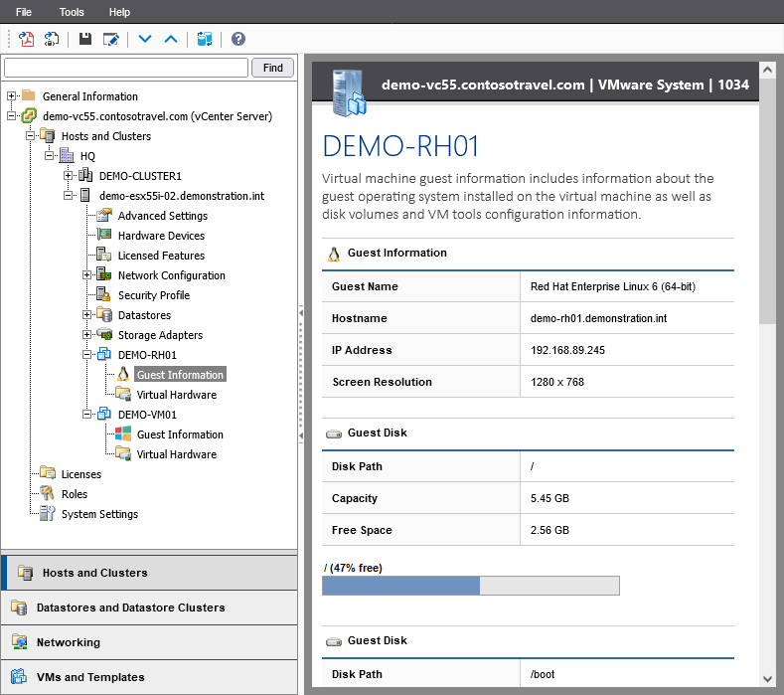The image size is (784, 695).
Task: Open the File menu
Action: click(24, 12)
